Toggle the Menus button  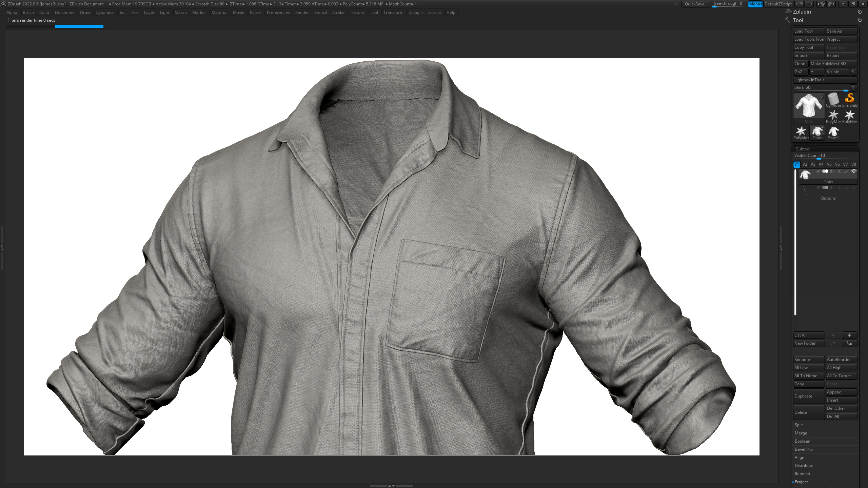point(755,4)
